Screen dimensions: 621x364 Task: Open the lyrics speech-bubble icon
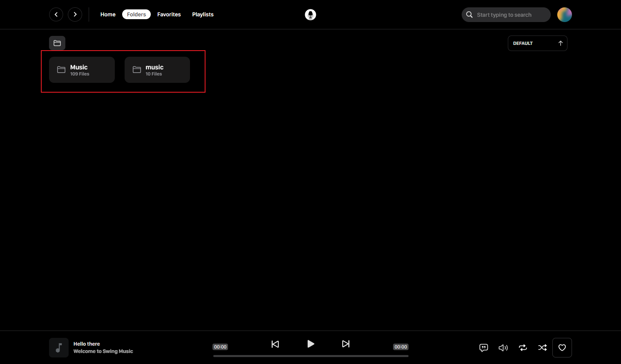484,348
